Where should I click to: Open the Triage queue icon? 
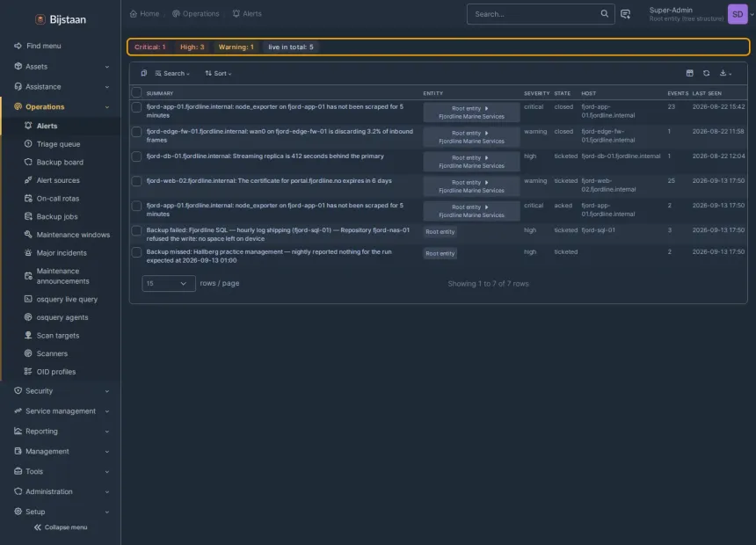coord(28,144)
